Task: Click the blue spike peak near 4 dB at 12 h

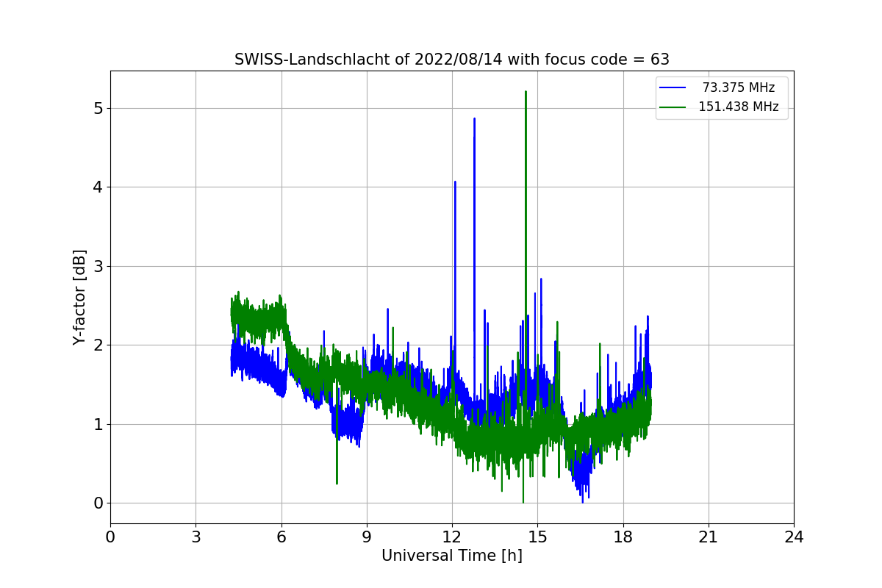Action: (x=455, y=182)
